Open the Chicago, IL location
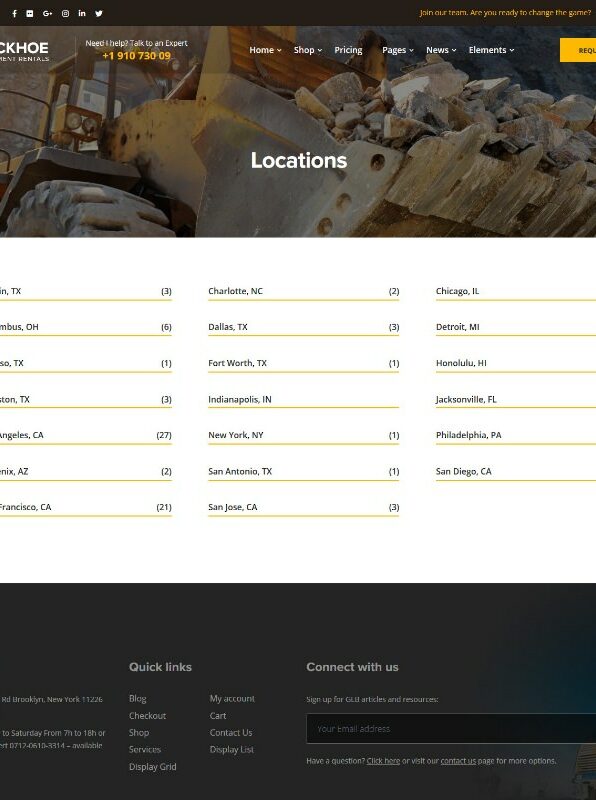Viewport: 596px width, 800px height. coord(516,291)
